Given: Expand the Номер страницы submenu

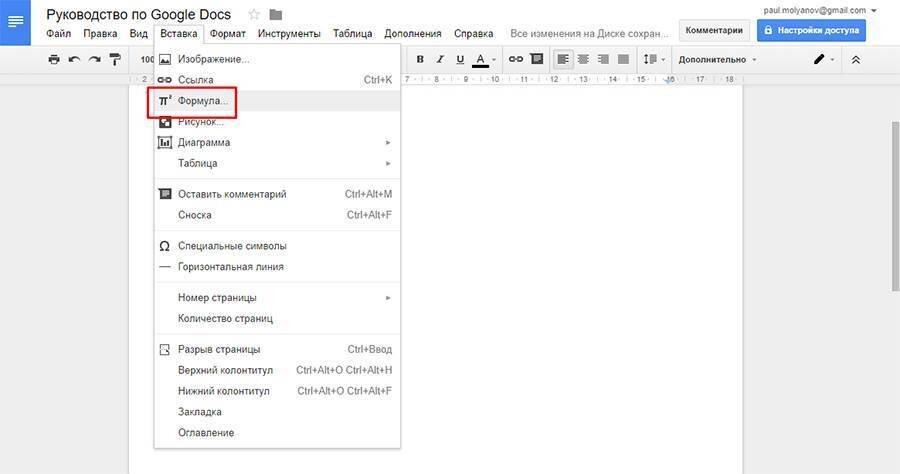Looking at the screenshot, I should pyautogui.click(x=277, y=298).
